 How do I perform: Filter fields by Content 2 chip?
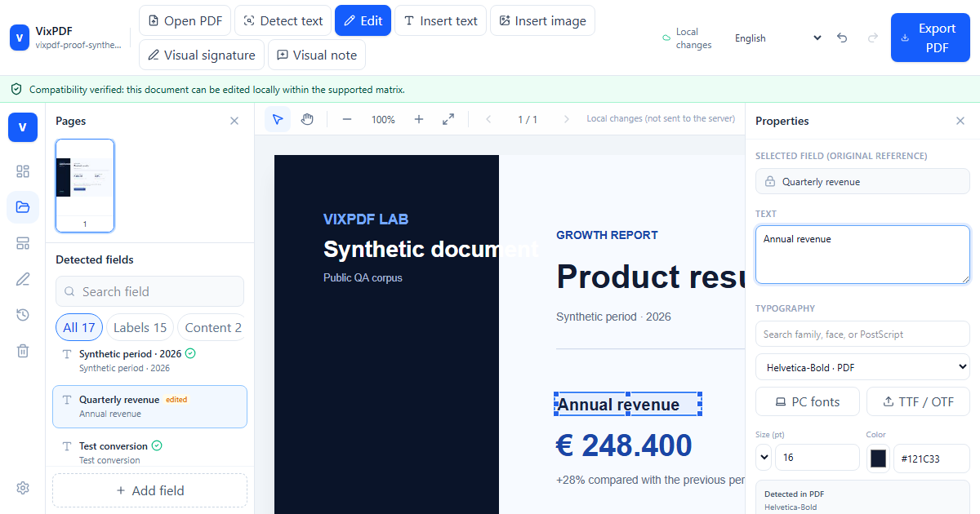pyautogui.click(x=211, y=327)
